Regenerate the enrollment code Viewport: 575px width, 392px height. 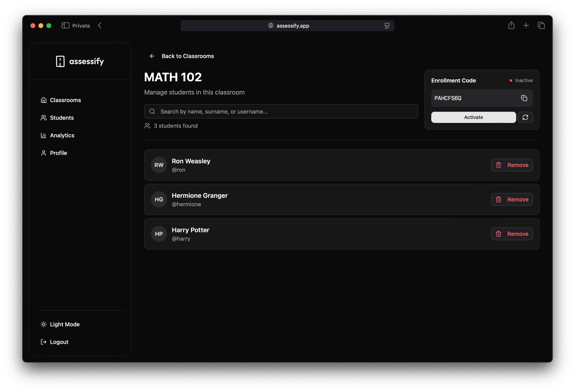point(525,117)
